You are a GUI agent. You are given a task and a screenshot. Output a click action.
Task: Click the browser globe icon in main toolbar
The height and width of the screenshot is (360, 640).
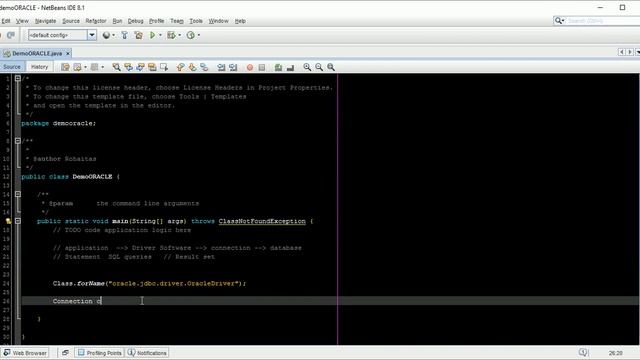point(106,36)
